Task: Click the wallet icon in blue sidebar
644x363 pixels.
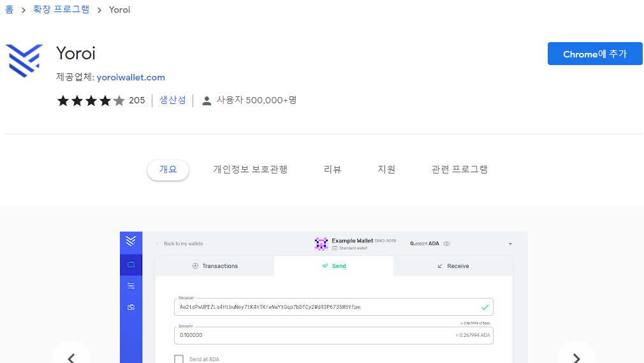Action: 131,265
